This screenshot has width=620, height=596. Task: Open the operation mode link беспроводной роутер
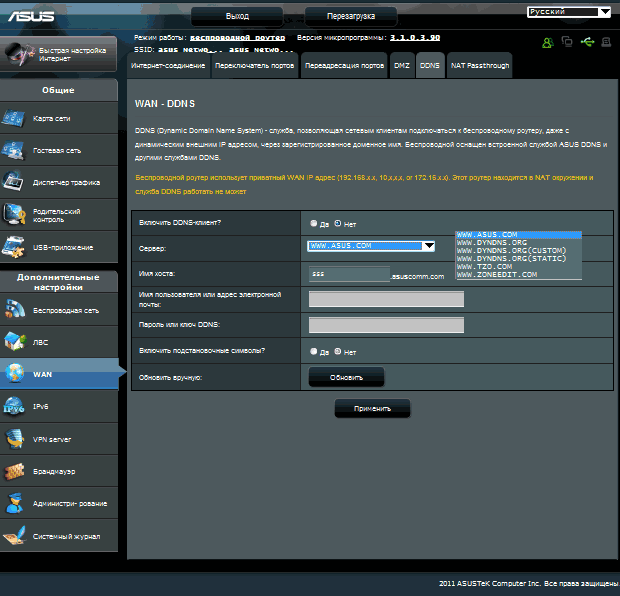237,38
